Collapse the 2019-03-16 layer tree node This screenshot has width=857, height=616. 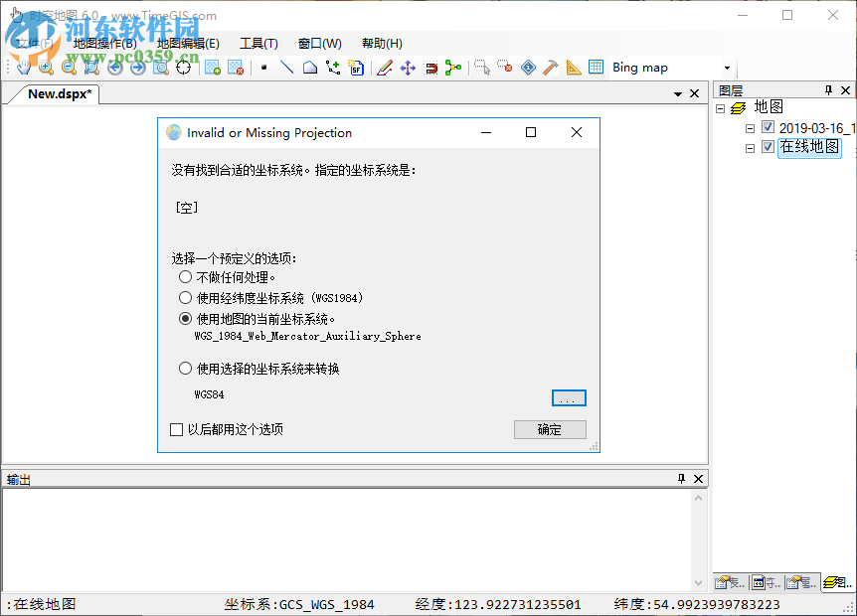(x=753, y=126)
